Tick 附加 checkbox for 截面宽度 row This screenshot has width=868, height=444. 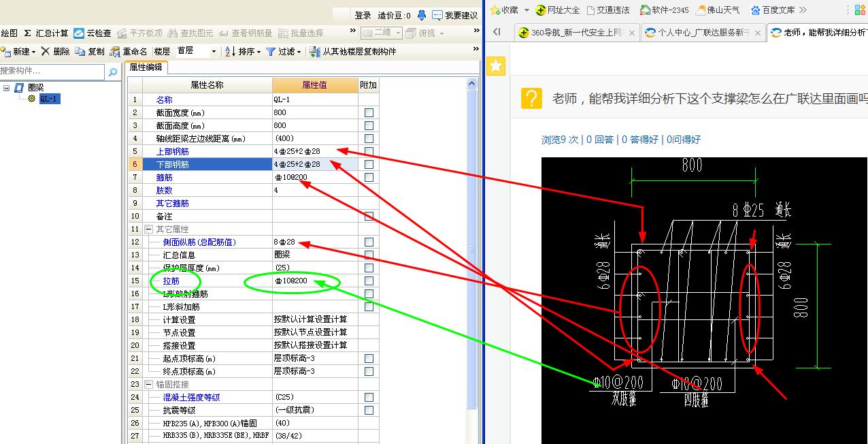(x=369, y=112)
